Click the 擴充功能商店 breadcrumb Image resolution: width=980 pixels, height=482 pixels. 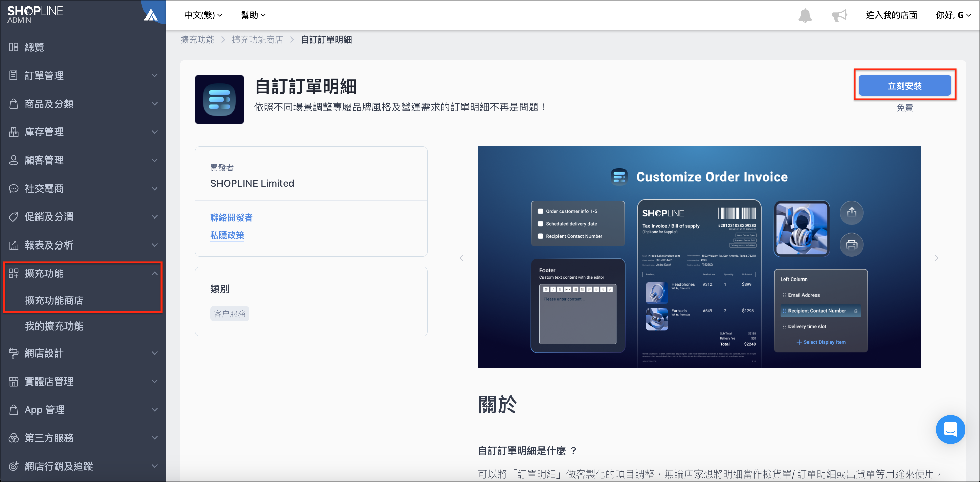coord(258,40)
